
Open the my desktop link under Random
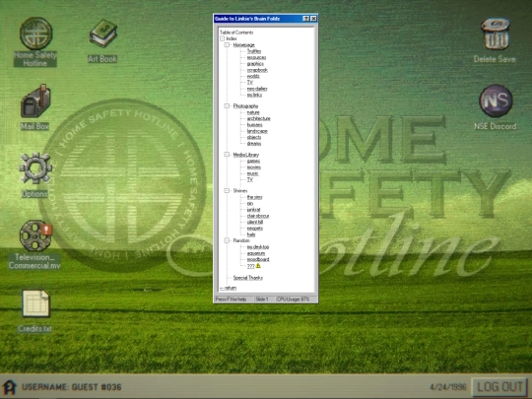[x=258, y=246]
